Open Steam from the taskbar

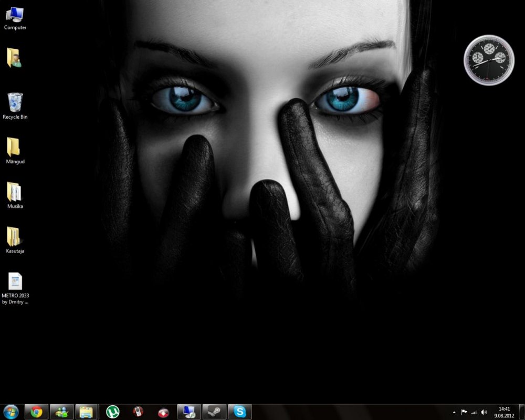point(214,412)
